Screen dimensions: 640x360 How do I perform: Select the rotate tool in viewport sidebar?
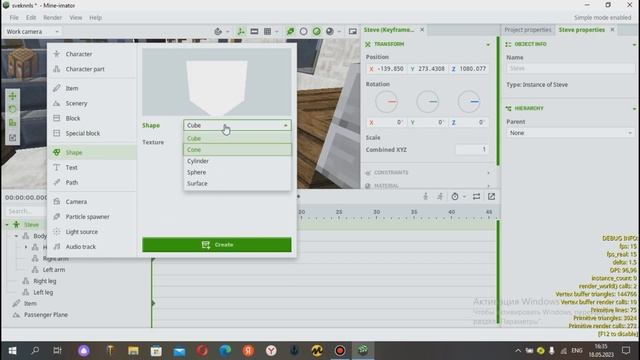[13, 109]
